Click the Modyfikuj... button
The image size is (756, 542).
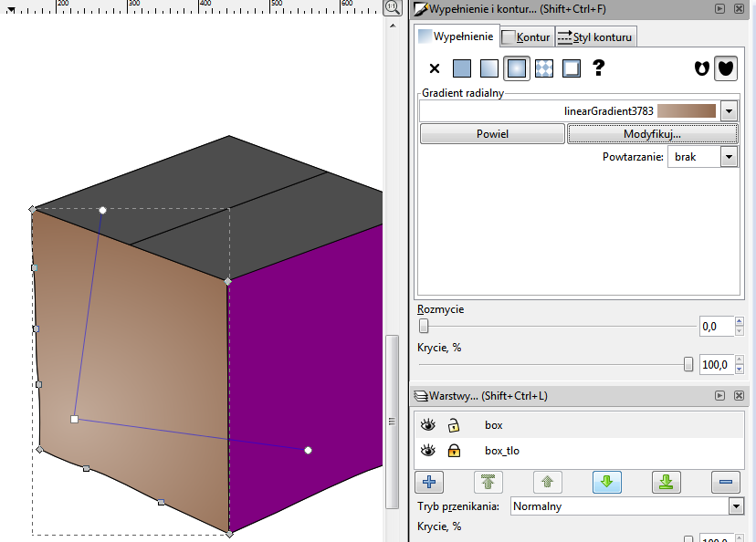click(x=652, y=134)
